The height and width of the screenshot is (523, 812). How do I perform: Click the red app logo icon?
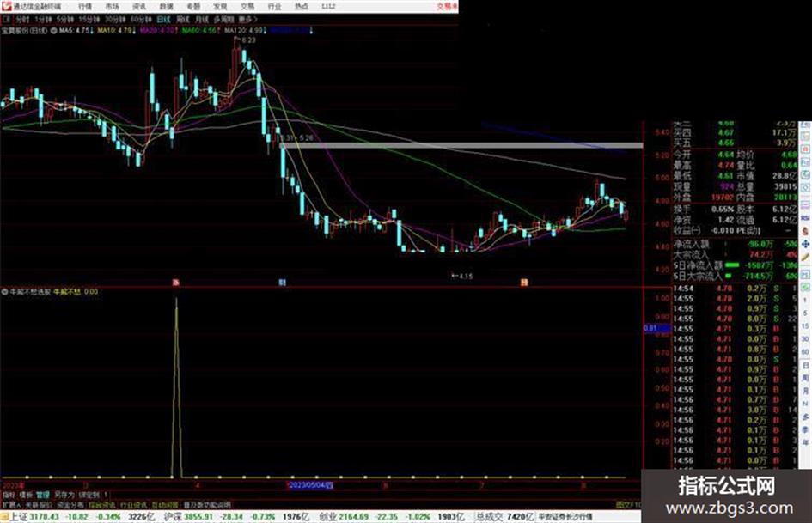(6, 6)
